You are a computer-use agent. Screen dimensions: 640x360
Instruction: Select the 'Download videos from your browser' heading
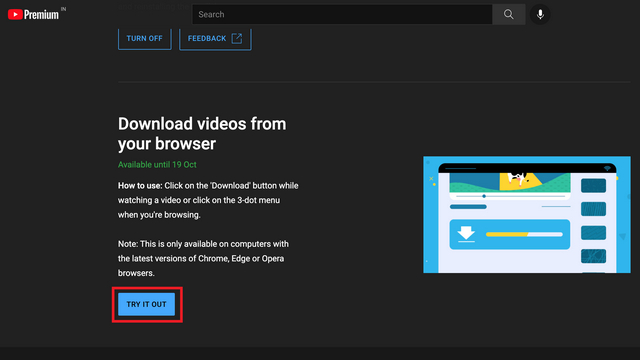coord(202,133)
